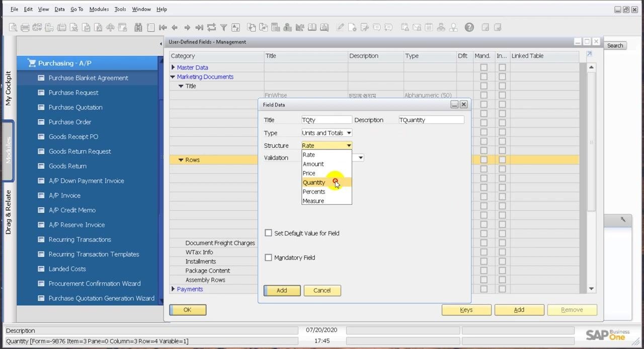Screen dimensions: 644x349
Task: Pick Measure from Structure list
Action: (x=327, y=201)
